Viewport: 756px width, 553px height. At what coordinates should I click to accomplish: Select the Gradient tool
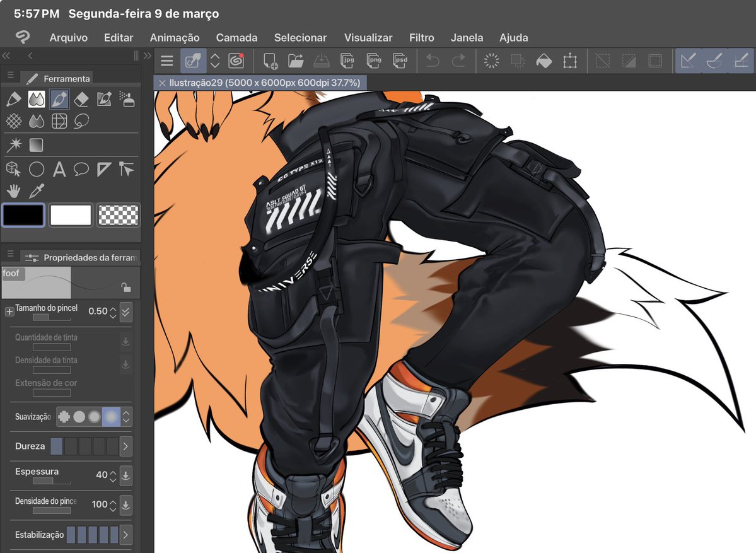coord(36,144)
